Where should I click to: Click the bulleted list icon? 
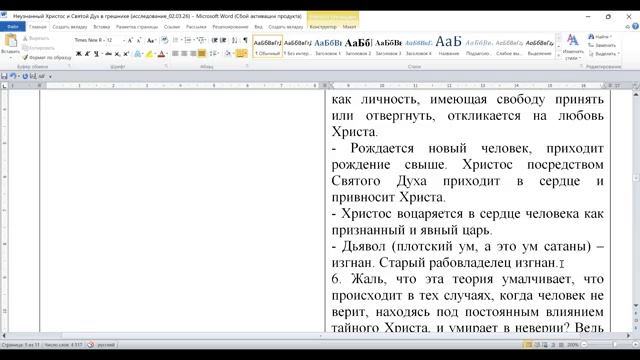[176, 40]
